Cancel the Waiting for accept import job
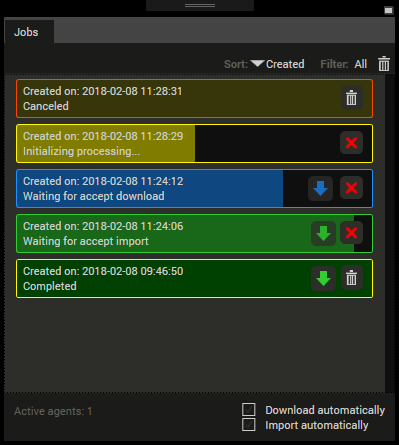Image resolution: width=399 pixels, height=445 pixels. (351, 233)
